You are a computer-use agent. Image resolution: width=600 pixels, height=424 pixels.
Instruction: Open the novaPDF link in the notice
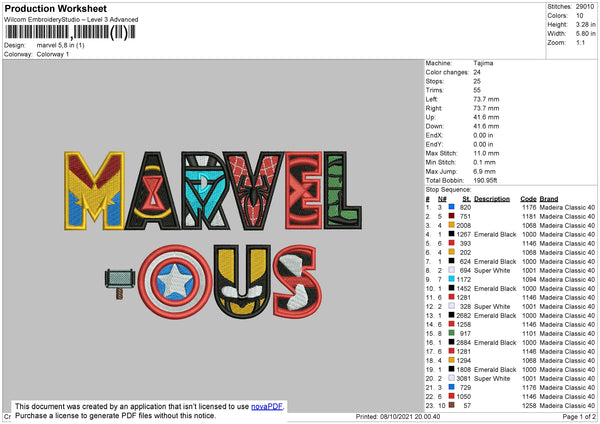coord(267,406)
